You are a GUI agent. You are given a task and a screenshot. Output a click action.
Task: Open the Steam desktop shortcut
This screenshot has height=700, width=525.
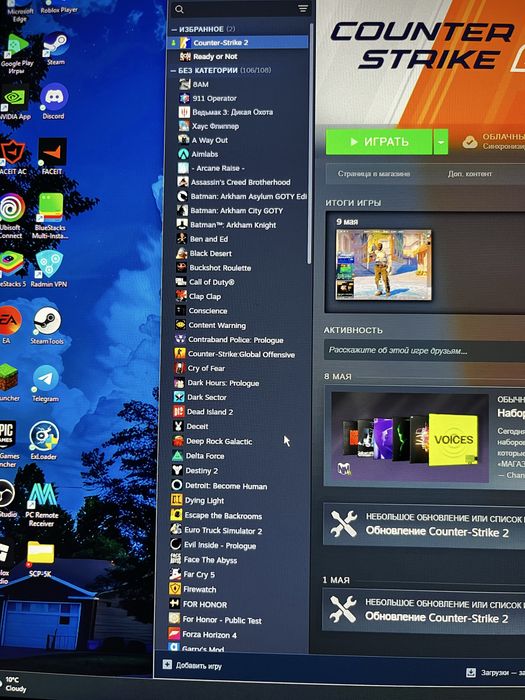(x=56, y=49)
